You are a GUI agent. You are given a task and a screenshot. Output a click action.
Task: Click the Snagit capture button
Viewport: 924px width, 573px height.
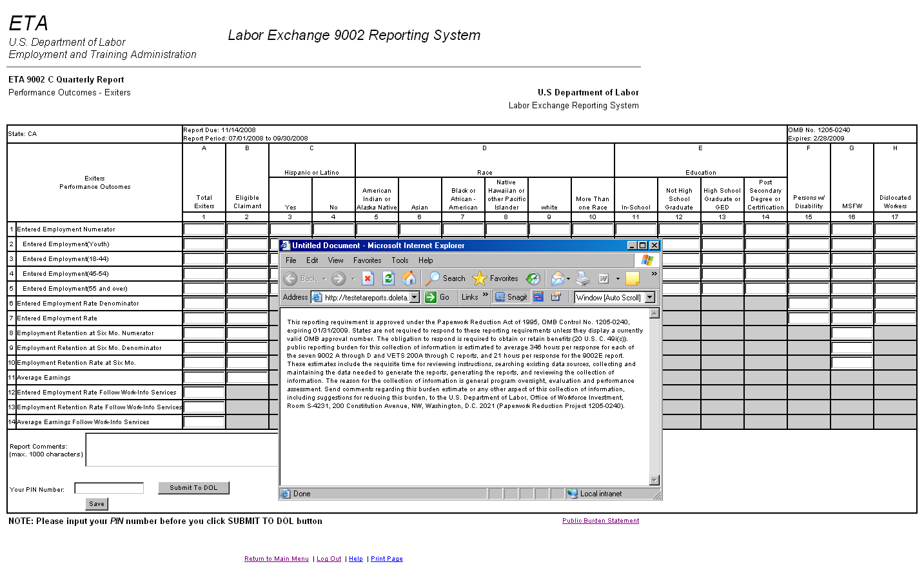click(x=511, y=297)
